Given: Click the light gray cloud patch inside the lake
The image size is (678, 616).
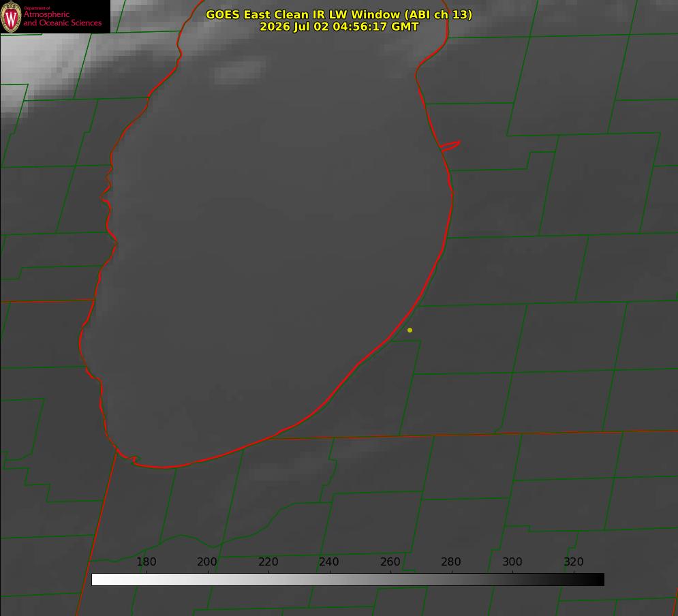Looking at the screenshot, I should pyautogui.click(x=240, y=72).
